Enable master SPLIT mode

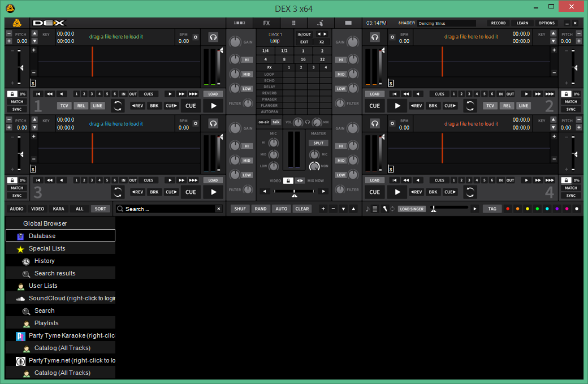point(318,143)
